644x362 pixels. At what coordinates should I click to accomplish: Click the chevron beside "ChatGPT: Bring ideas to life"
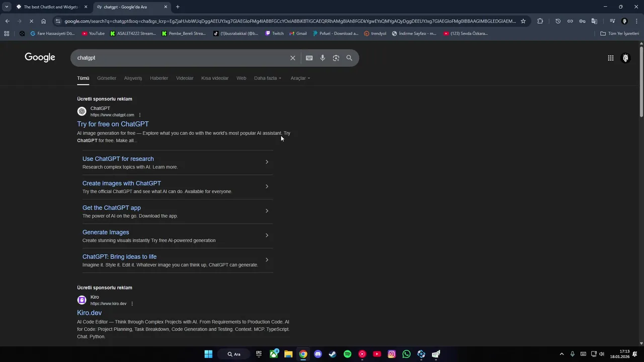(267, 260)
